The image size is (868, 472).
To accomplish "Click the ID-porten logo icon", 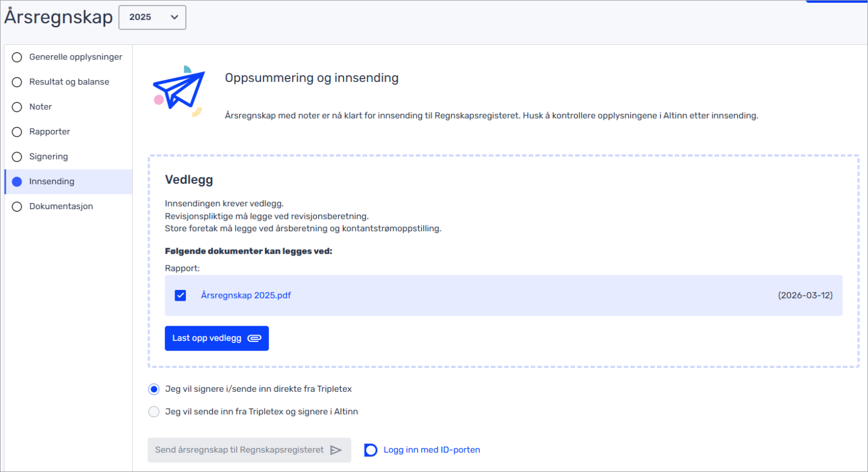I will click(x=371, y=450).
